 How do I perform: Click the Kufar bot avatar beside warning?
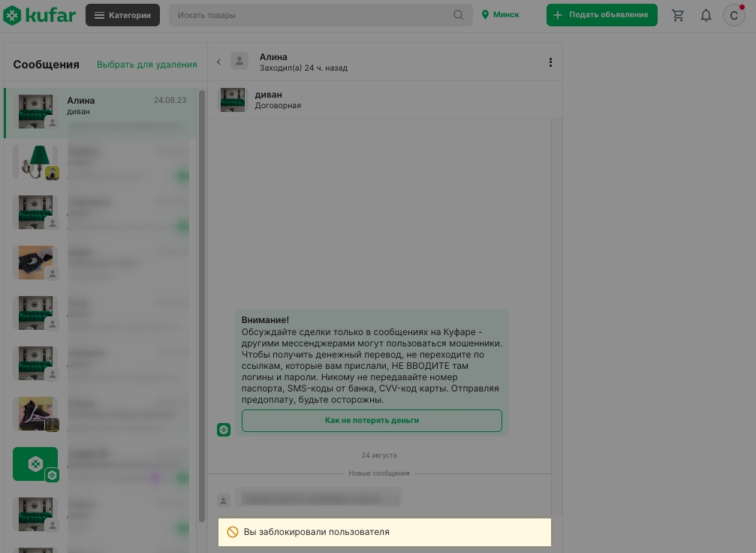(224, 430)
